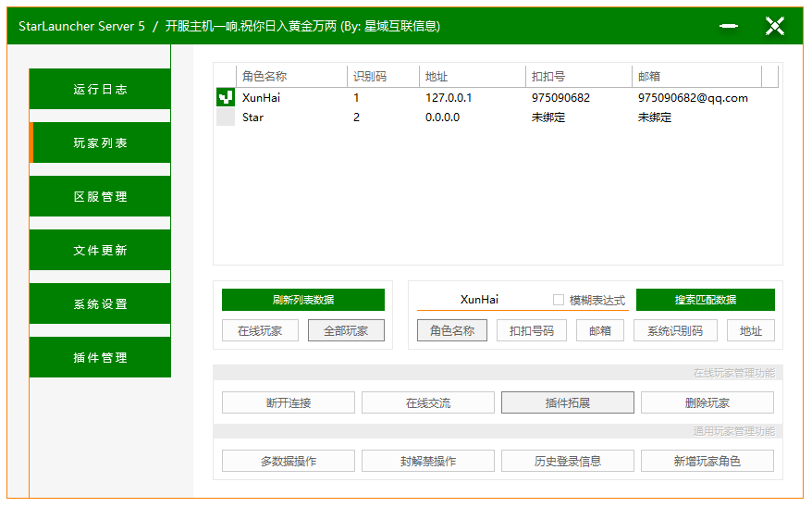Open the 系统设置 page

[x=100, y=304]
